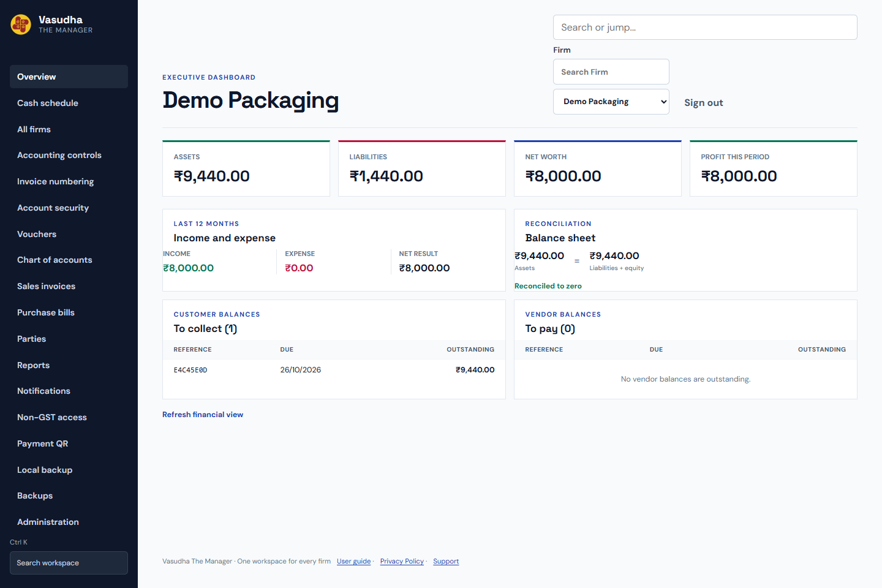Open Invoice numbering settings
The image size is (882, 588).
pos(69,181)
